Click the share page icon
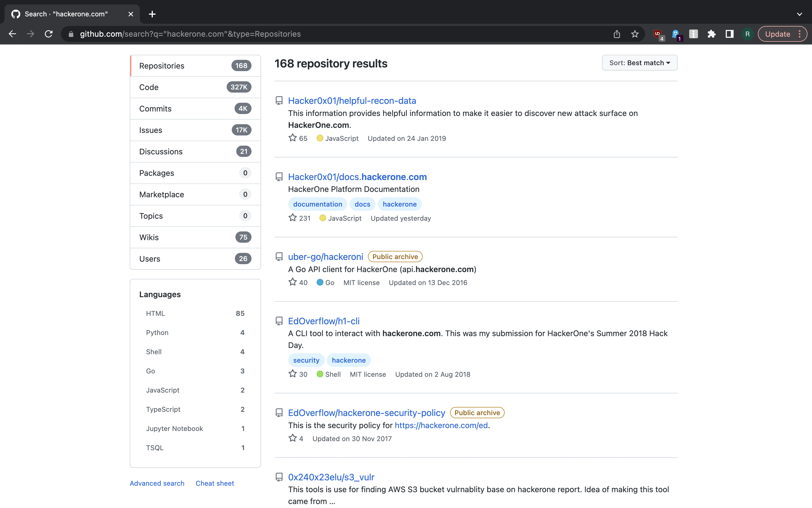The height and width of the screenshot is (508, 812). point(617,34)
